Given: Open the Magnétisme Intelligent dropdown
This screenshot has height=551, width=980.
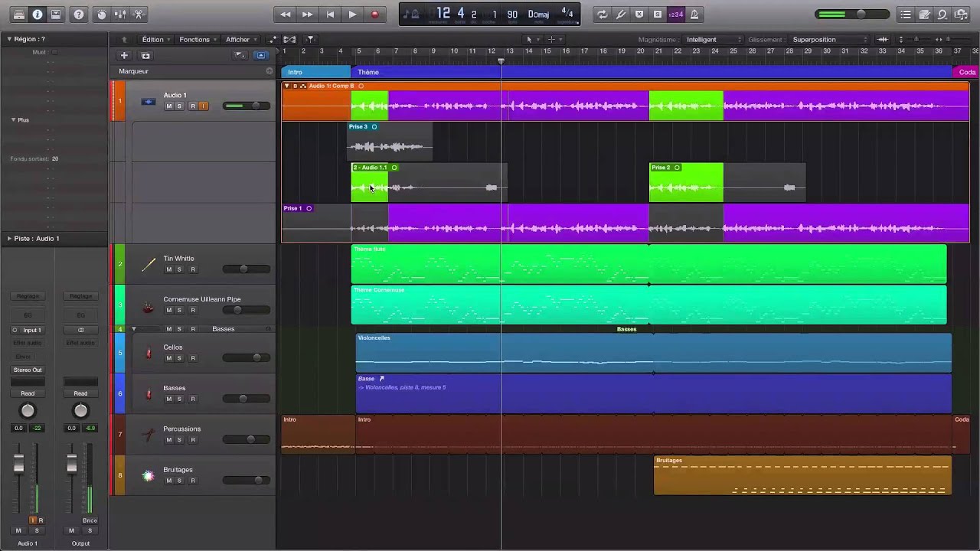Looking at the screenshot, I should [x=714, y=40].
